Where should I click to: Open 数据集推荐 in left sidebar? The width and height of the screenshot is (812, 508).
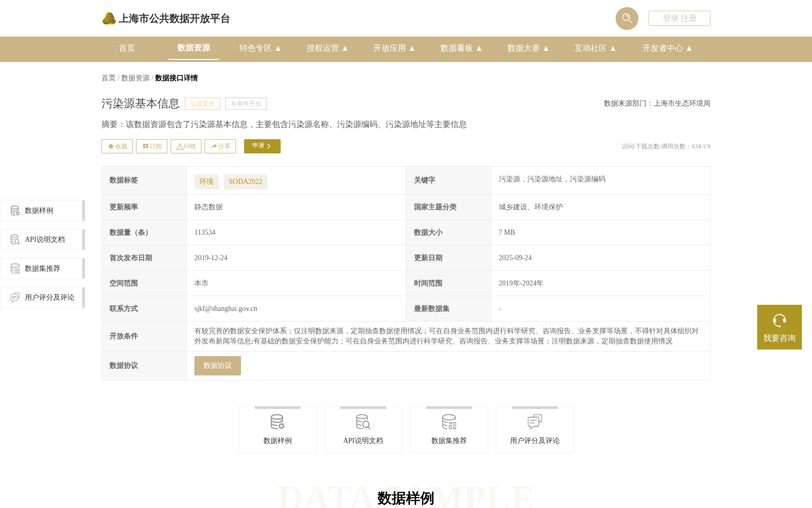click(42, 268)
